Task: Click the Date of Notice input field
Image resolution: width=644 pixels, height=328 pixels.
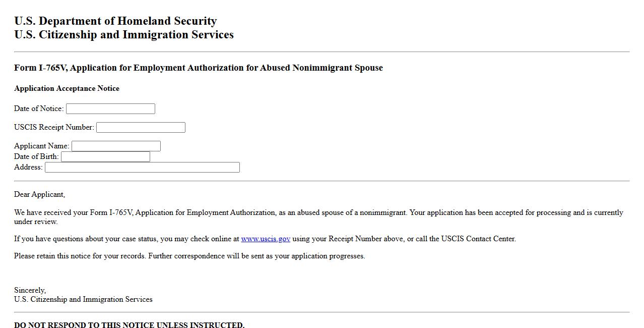Action: point(110,109)
